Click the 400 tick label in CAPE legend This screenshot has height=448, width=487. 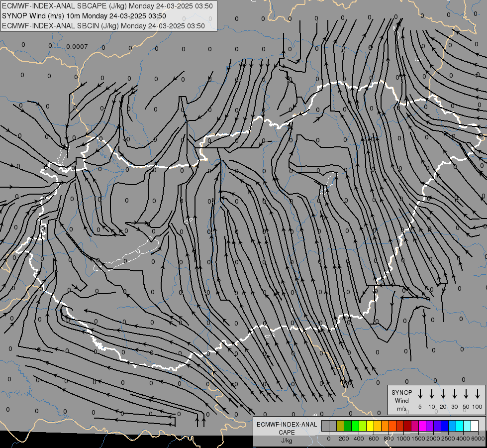(x=359, y=439)
